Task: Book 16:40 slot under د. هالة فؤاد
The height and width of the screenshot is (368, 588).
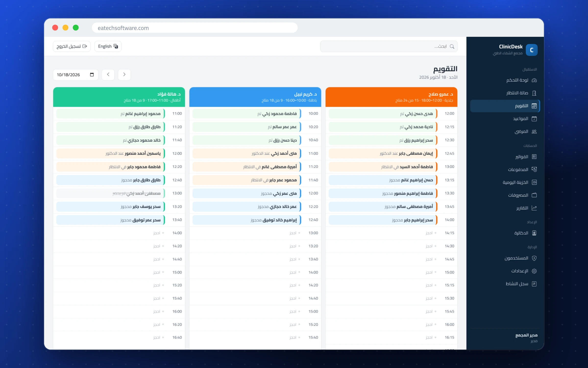Action: coord(159,337)
